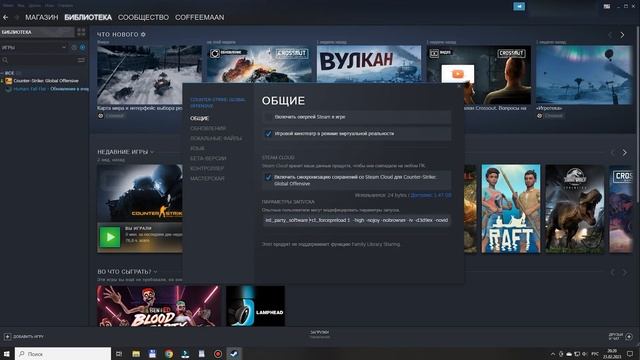Toggle the virtual reality desktop theatre checkbox
This screenshot has height=360, width=640.
click(x=268, y=133)
